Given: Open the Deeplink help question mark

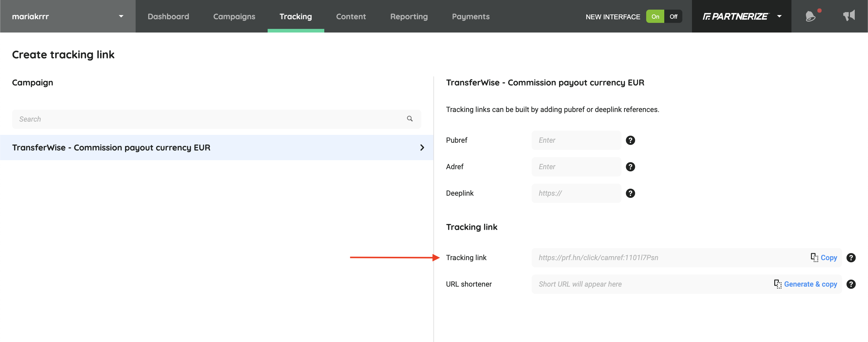Looking at the screenshot, I should click(x=630, y=193).
